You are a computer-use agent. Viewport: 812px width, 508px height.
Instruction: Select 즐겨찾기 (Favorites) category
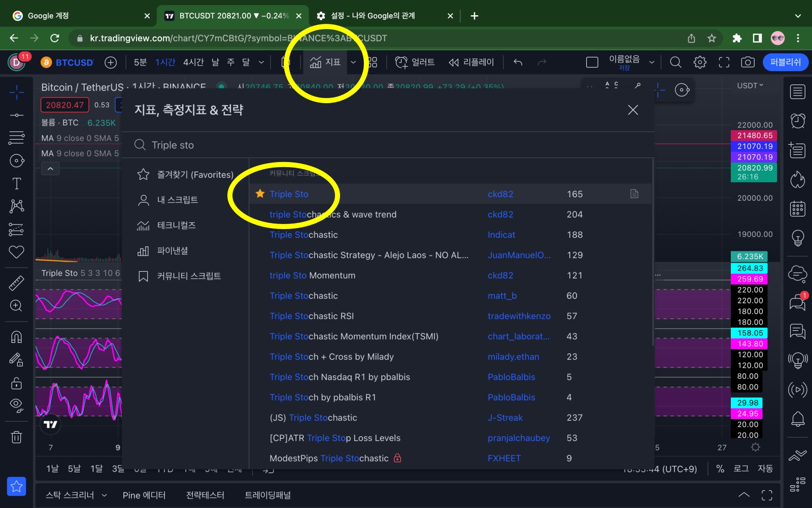pos(185,174)
